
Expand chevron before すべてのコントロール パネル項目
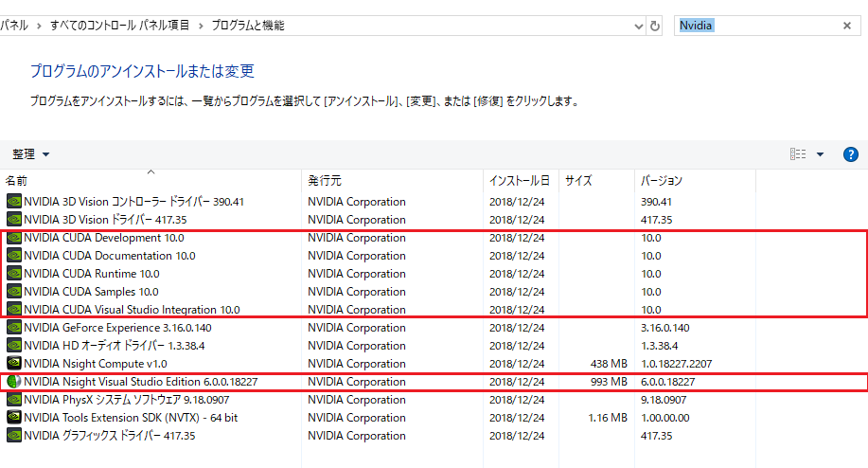39,26
